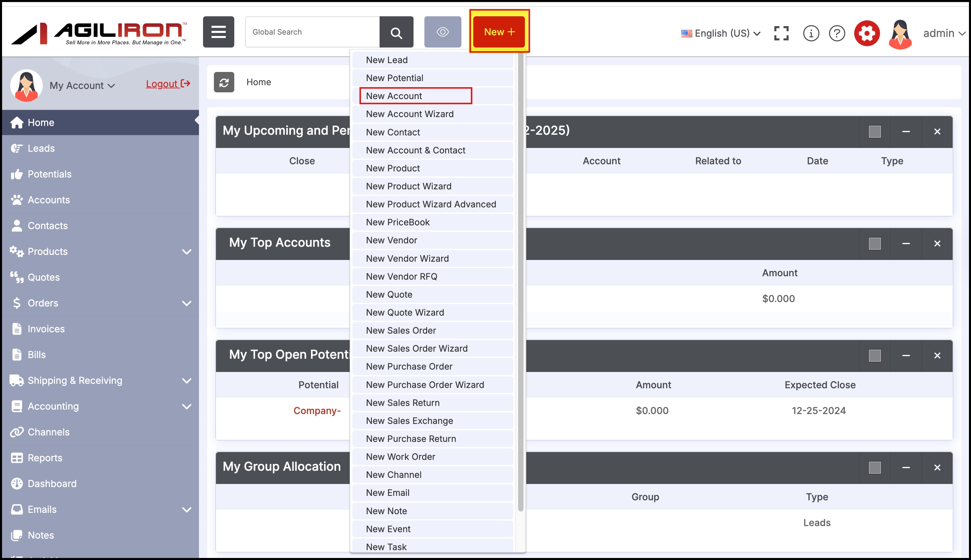Toggle the square on My Upcoming panel
This screenshot has width=971, height=560.
point(875,132)
